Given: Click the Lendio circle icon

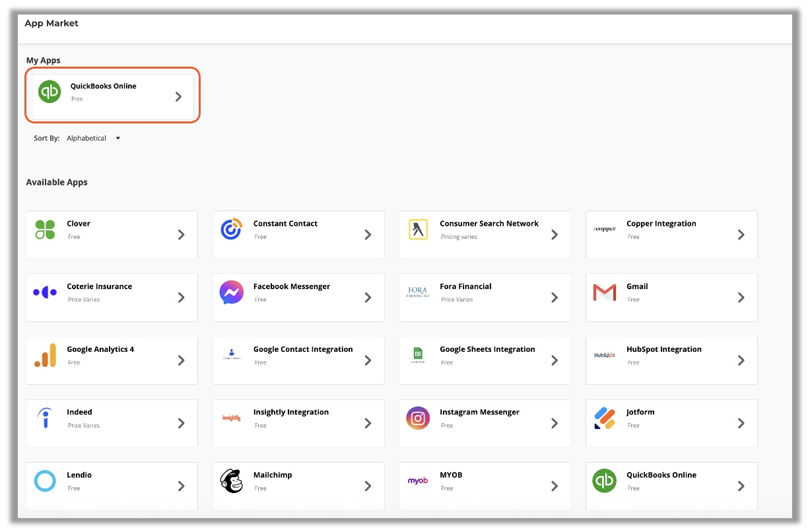Looking at the screenshot, I should [45, 481].
